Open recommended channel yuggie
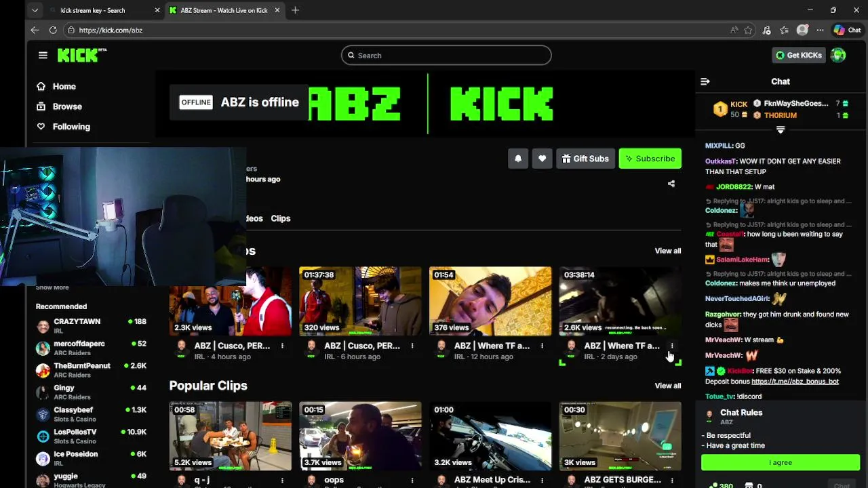 tap(91, 480)
